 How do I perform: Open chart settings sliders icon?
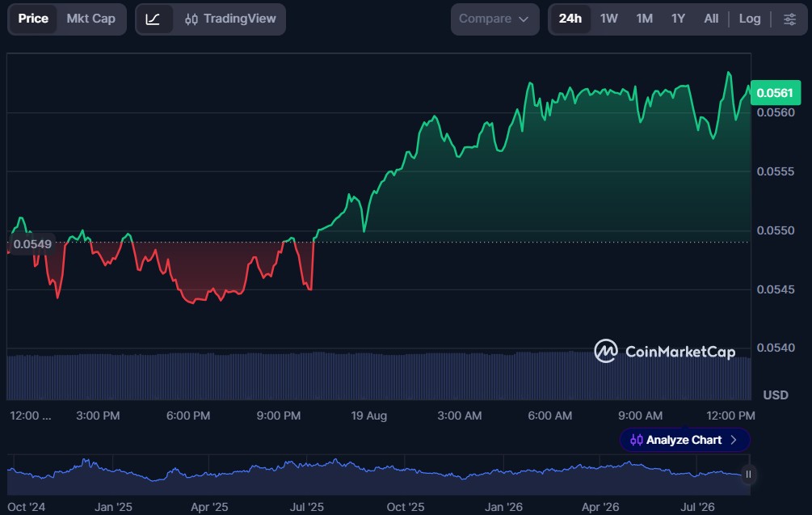789,19
